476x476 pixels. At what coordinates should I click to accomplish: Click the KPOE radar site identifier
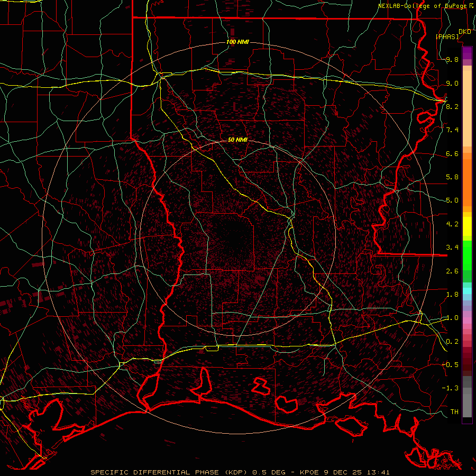click(x=309, y=472)
